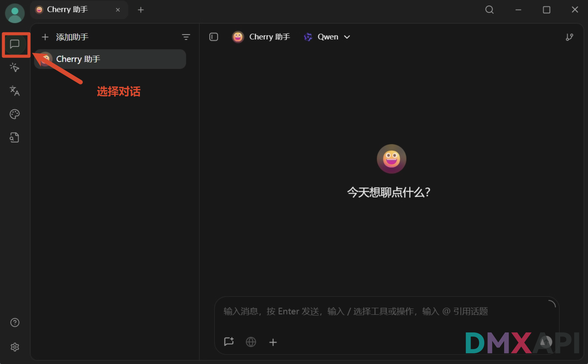Open the assistant list filter menu
The image size is (588, 364).
click(x=186, y=37)
